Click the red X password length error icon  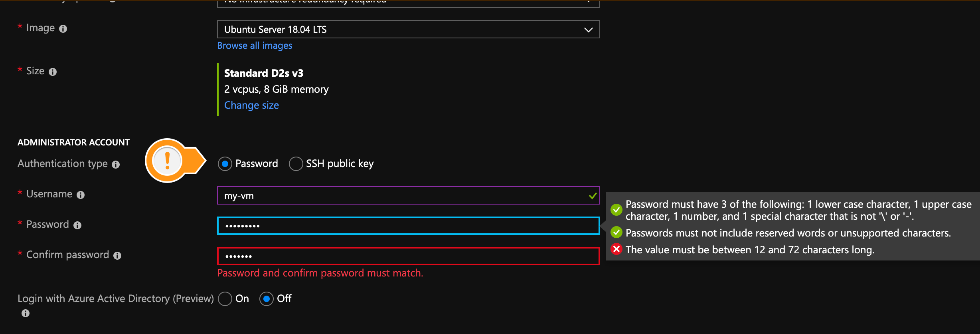[616, 249]
